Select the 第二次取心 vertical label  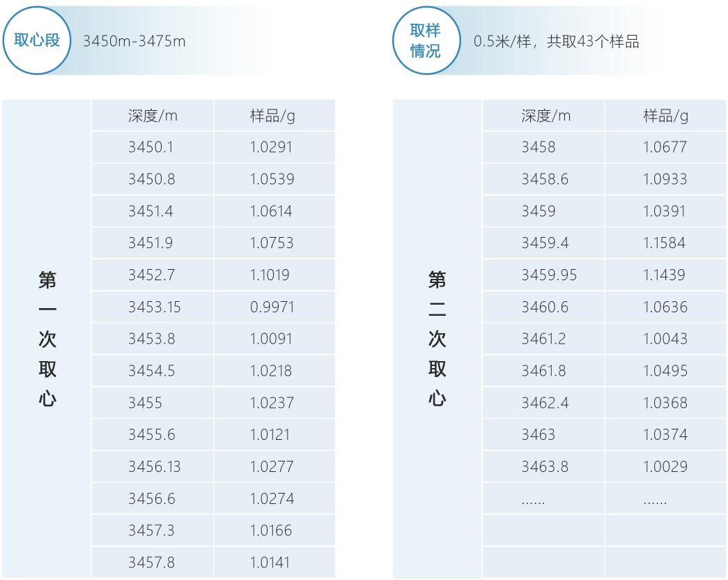(x=437, y=339)
